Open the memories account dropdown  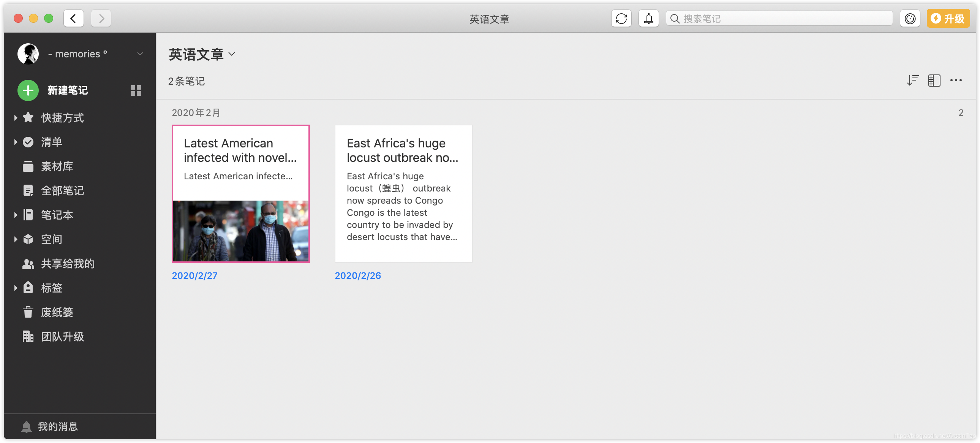click(140, 54)
